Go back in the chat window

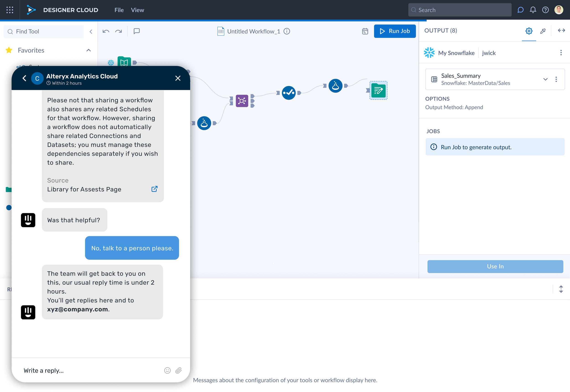pos(24,78)
